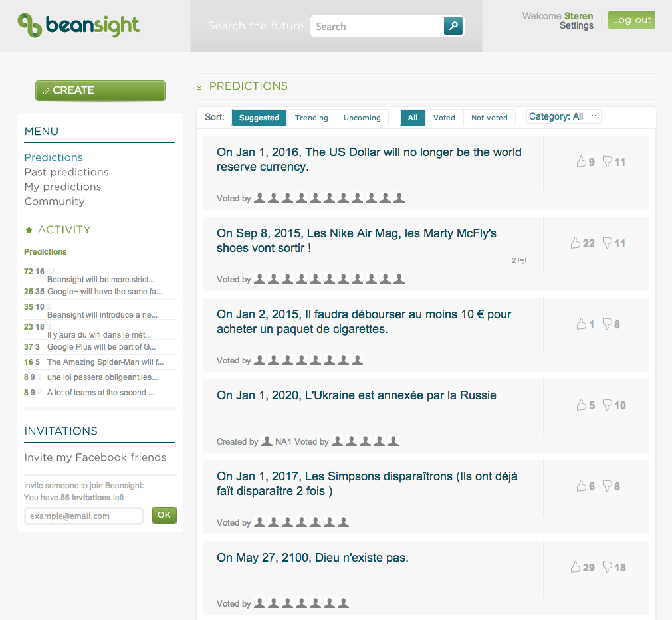Click Invite my Facebook friends link

click(x=95, y=457)
